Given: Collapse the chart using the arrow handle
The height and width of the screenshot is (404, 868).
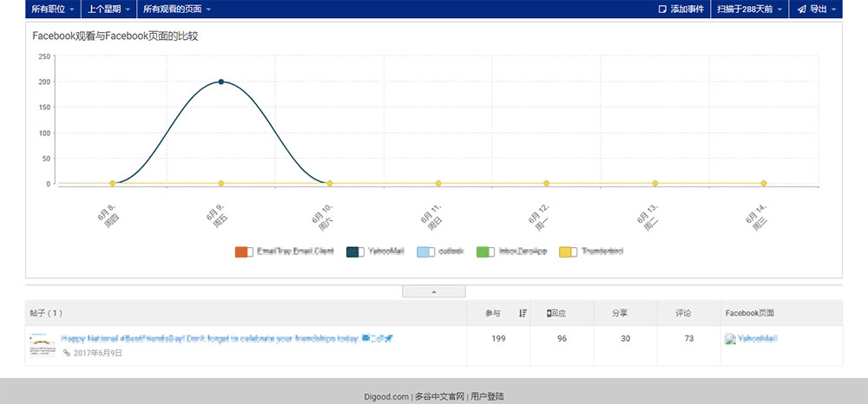Looking at the screenshot, I should (x=434, y=292).
